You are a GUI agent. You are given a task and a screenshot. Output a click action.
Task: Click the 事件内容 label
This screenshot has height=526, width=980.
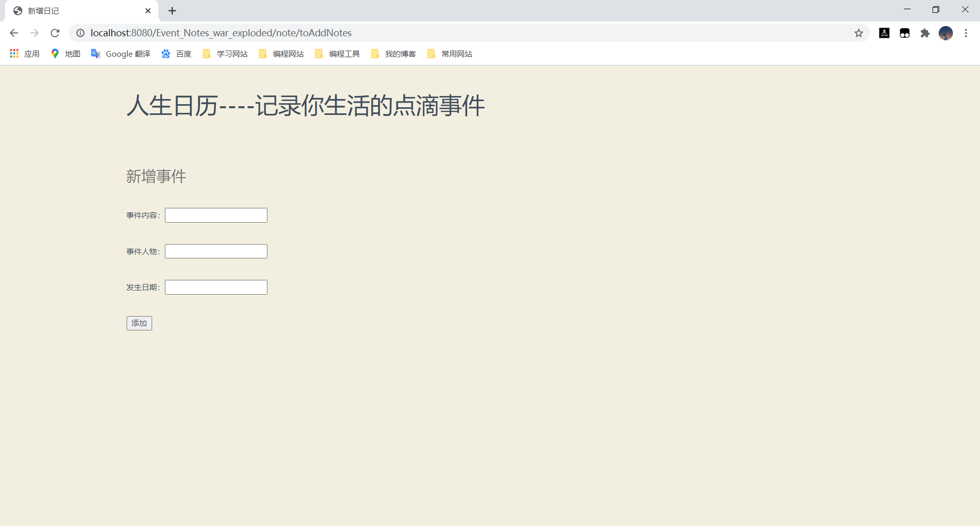(143, 216)
